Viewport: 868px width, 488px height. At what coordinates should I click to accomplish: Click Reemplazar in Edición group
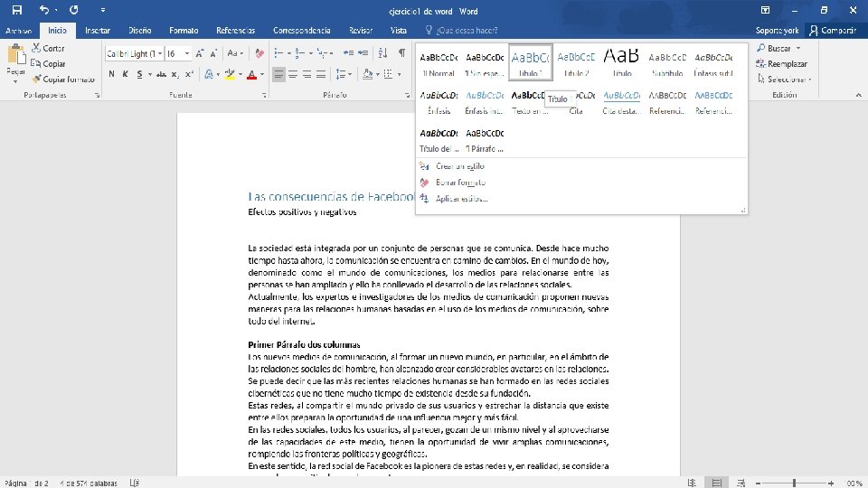click(781, 63)
